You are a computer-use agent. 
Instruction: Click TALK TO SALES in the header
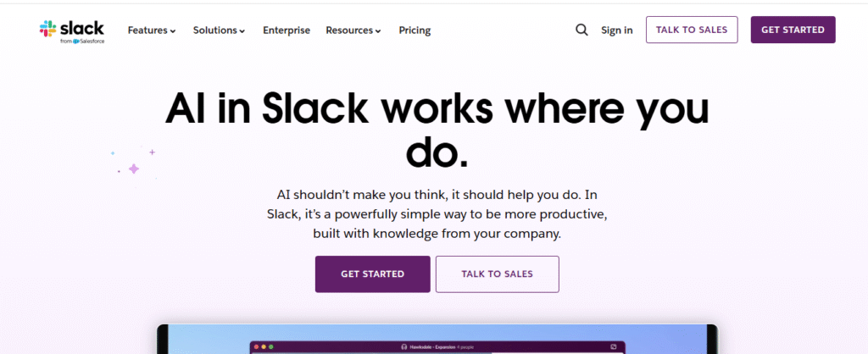692,30
